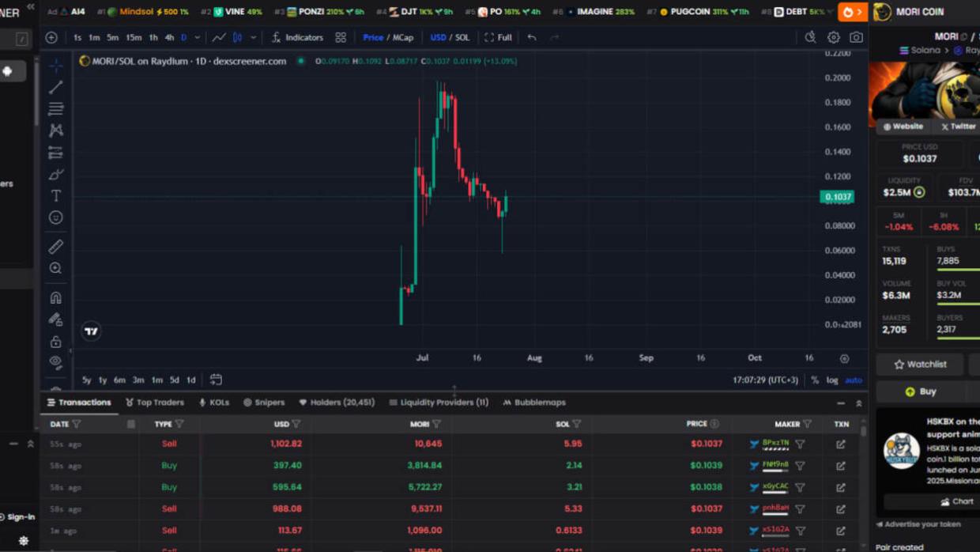Image resolution: width=980 pixels, height=552 pixels.
Task: Open the forecasting and measurement tools
Action: [55, 152]
